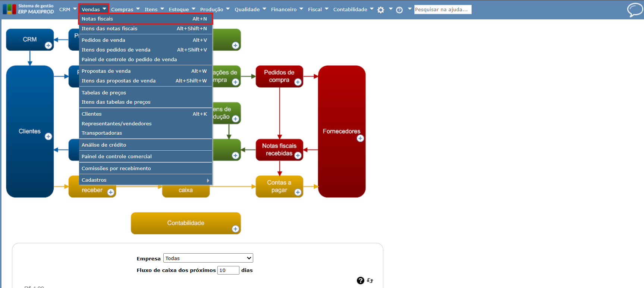Click plus icon on cotações de compra box
The image size is (644, 288).
pos(236,82)
